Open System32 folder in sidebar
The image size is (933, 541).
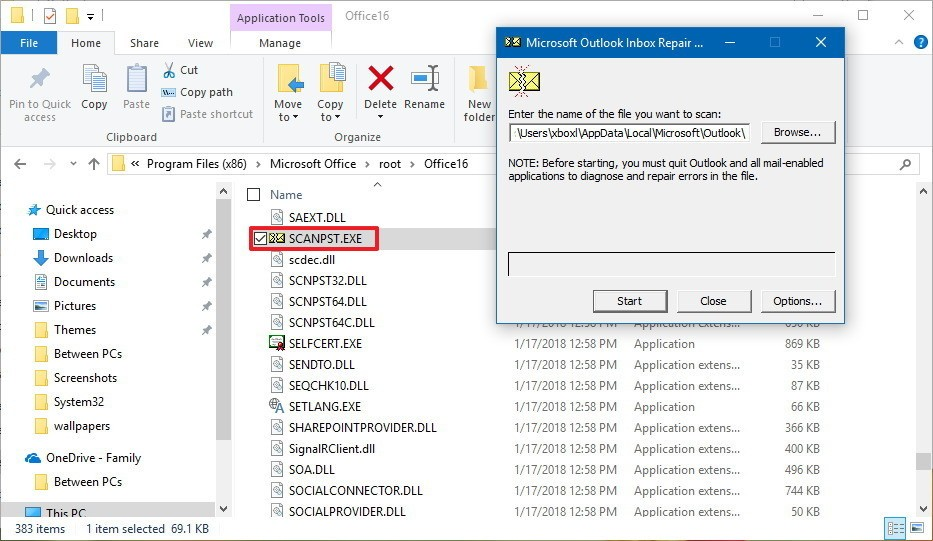[79, 402]
